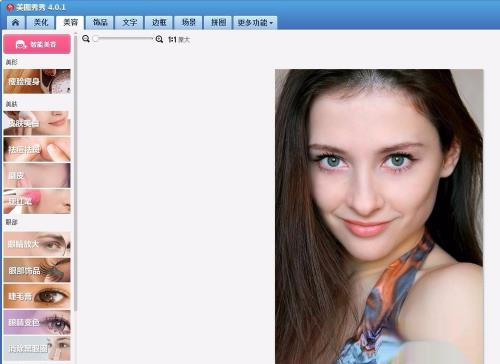Screen dimensions: 500x364
Task: Click the zoom out magnifier icon
Action: (86, 39)
